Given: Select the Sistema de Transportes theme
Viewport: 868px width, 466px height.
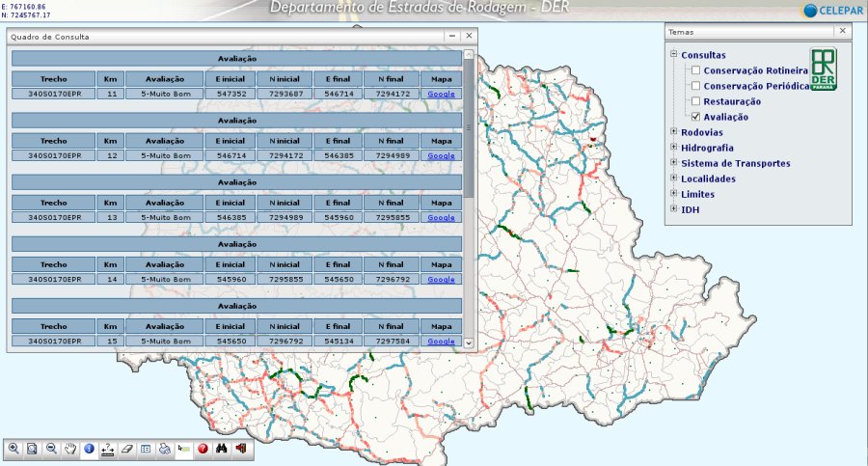Looking at the screenshot, I should pos(735,163).
